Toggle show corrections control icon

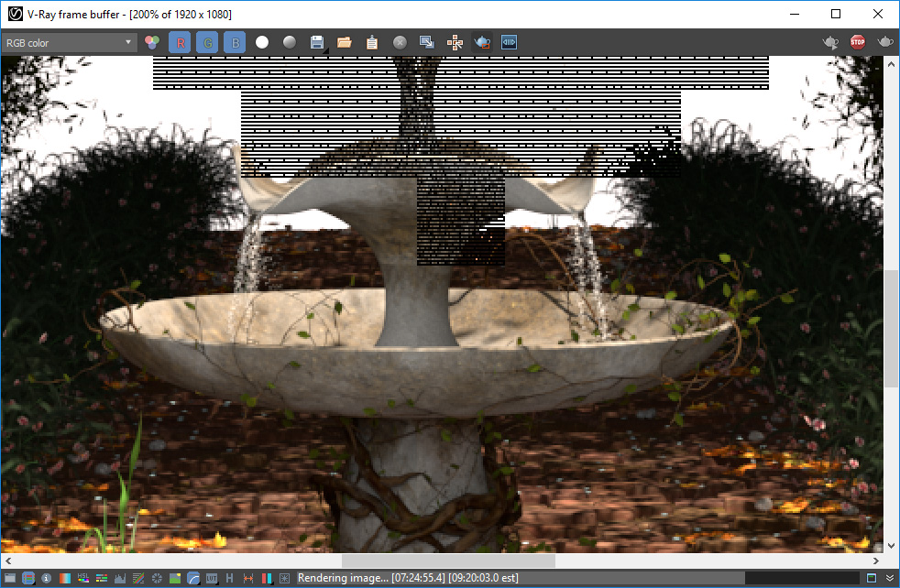coord(28,578)
